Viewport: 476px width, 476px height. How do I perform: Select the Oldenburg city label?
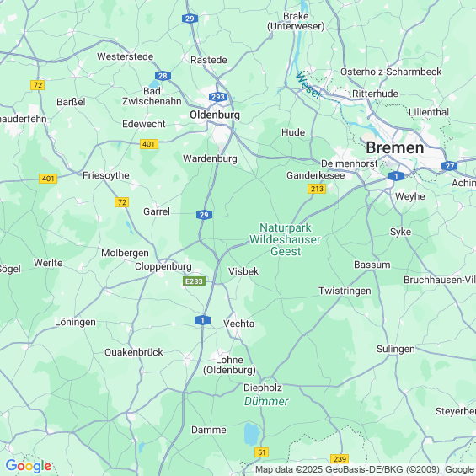[215, 115]
